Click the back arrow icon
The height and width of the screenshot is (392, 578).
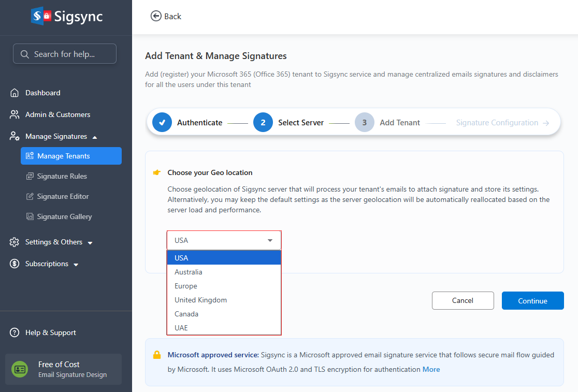(156, 16)
